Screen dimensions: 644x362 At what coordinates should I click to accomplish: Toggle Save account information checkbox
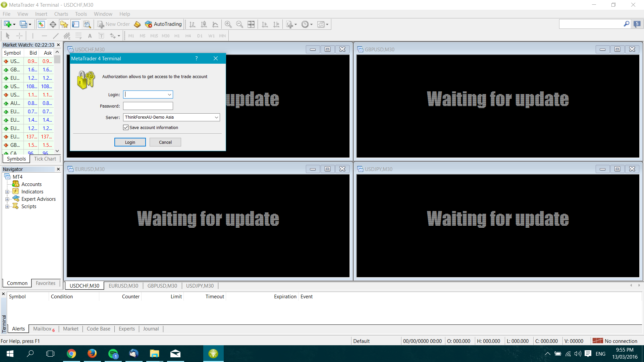126,127
